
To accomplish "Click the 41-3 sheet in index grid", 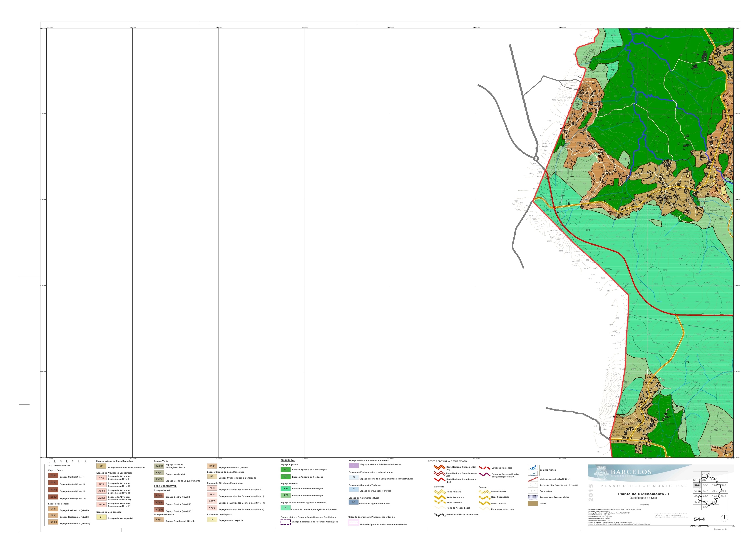I will (706, 474).
